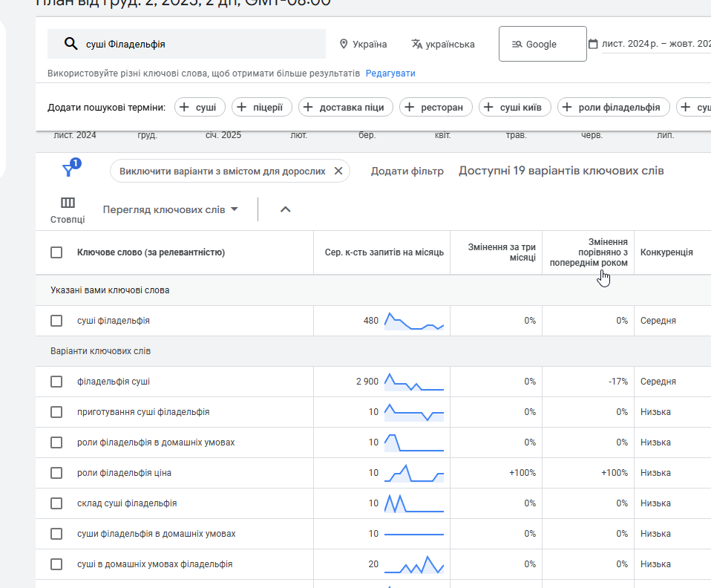Tick the роли філадельфія ціна checkbox
This screenshot has width=711, height=588.
point(56,473)
